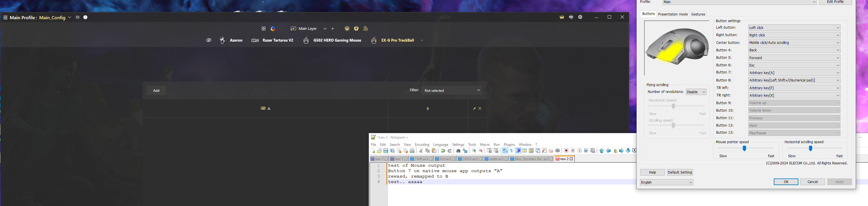Screen dimensions: 868x206
Task: Expand the Button 7 Arbitrary key[A] dropdown
Action: click(x=794, y=73)
